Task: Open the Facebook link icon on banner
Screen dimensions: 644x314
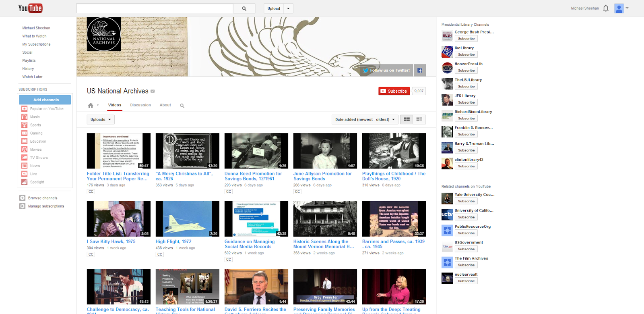Action: 420,70
